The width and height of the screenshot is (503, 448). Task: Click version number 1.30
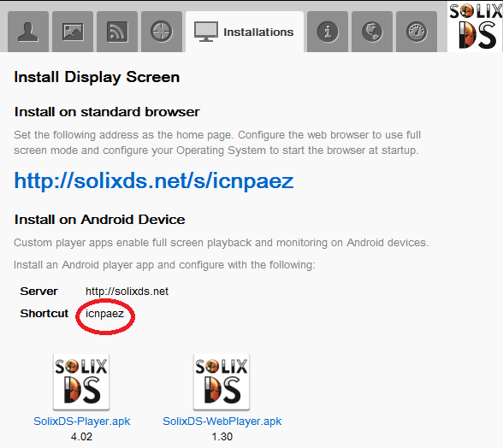point(222,436)
